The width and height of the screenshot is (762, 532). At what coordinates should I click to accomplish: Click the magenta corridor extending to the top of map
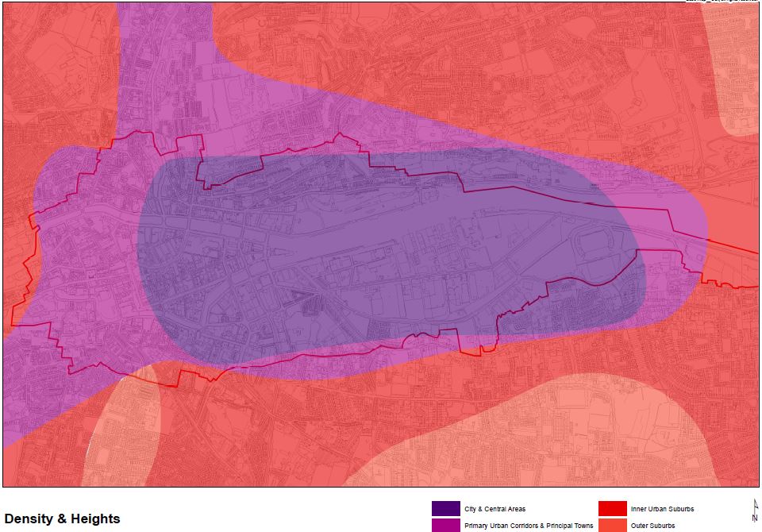163,64
